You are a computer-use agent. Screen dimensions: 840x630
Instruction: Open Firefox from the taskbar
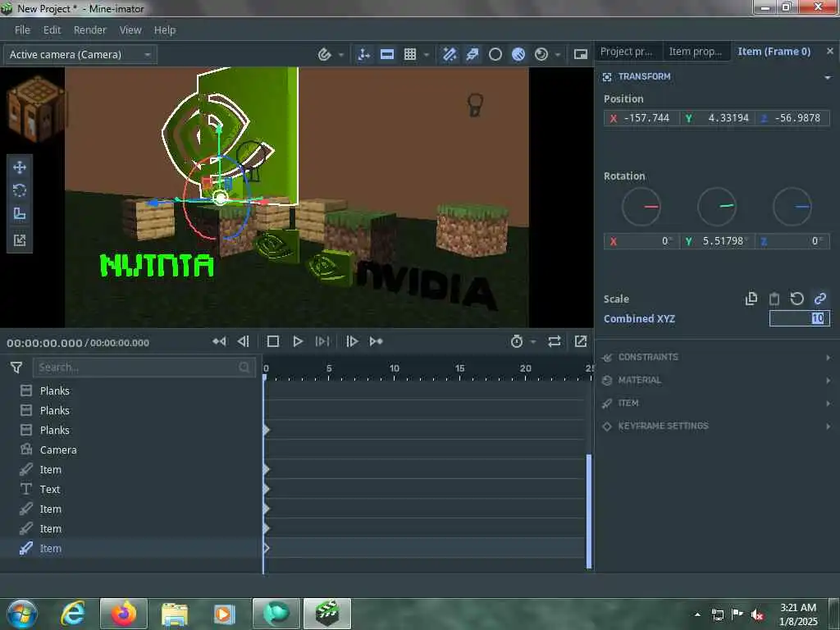click(x=123, y=614)
